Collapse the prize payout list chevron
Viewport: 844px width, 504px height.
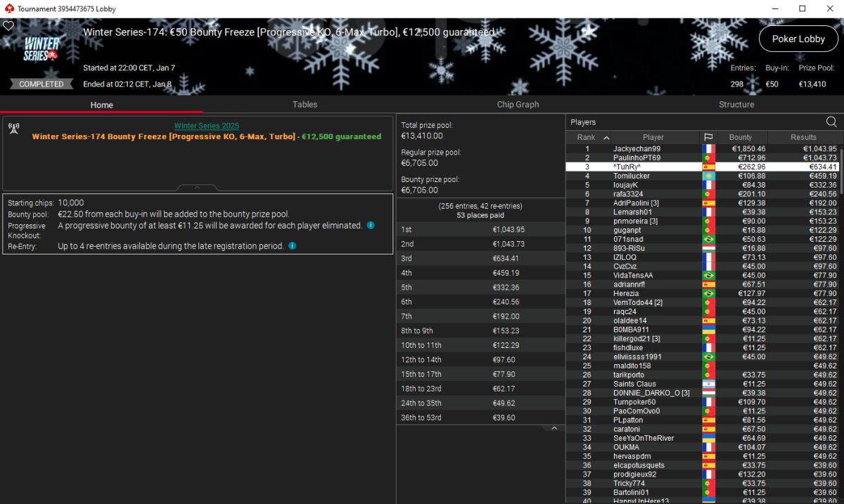554,428
